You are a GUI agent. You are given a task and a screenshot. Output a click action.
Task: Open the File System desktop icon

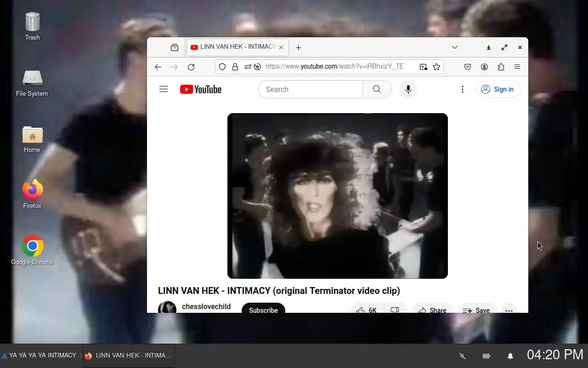(32, 83)
